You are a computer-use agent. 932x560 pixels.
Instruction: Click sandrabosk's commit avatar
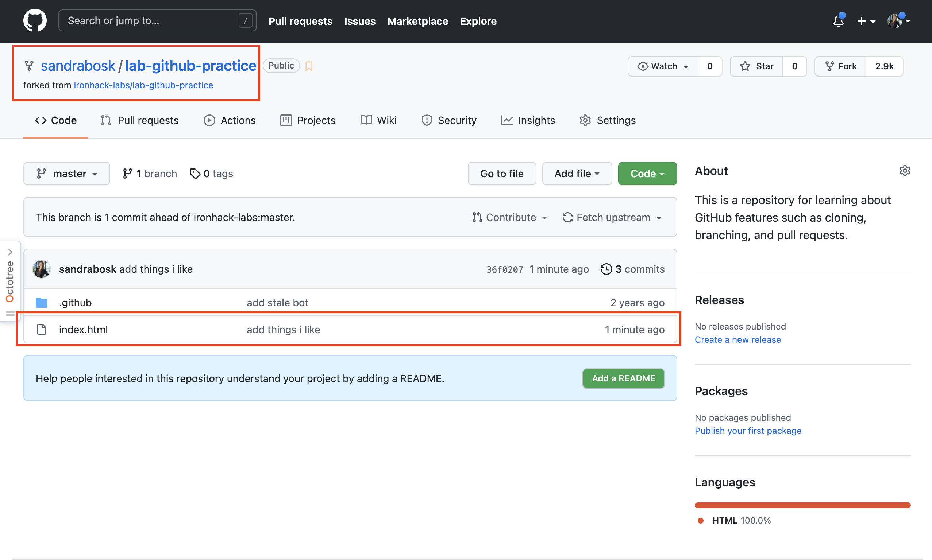42,269
